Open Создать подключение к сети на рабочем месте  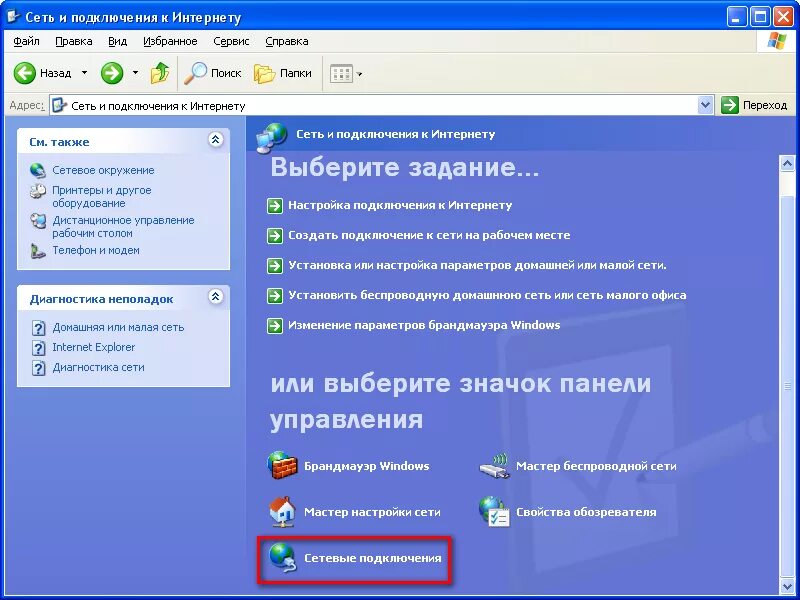pos(429,235)
